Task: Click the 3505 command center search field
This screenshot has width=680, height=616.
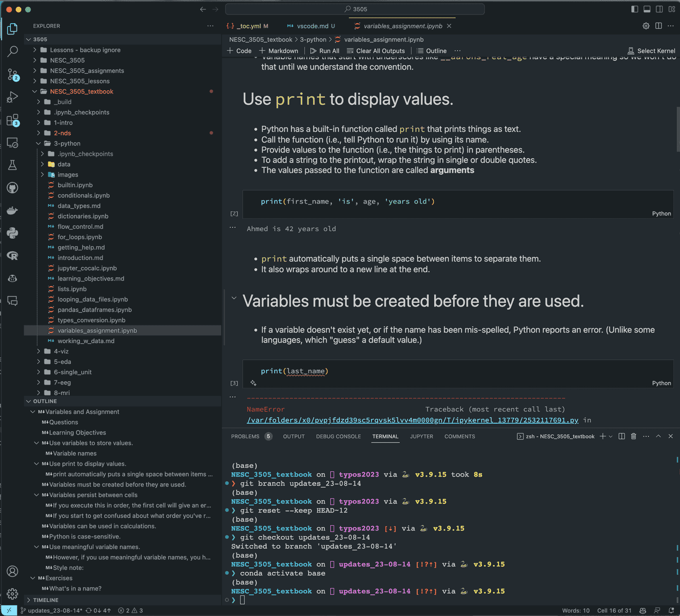Action: coord(355,9)
